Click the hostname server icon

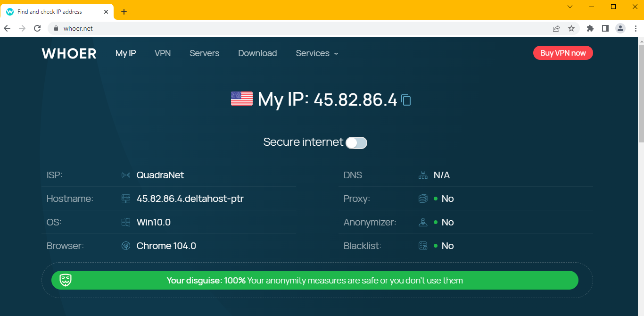coord(126,199)
